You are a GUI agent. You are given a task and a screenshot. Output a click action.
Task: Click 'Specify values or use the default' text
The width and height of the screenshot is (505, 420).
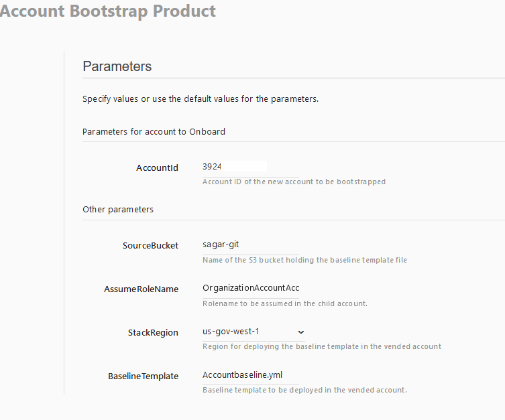pyautogui.click(x=201, y=99)
